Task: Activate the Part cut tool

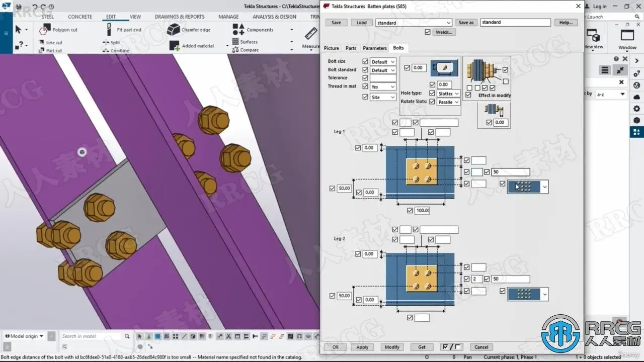Action: tap(50, 50)
